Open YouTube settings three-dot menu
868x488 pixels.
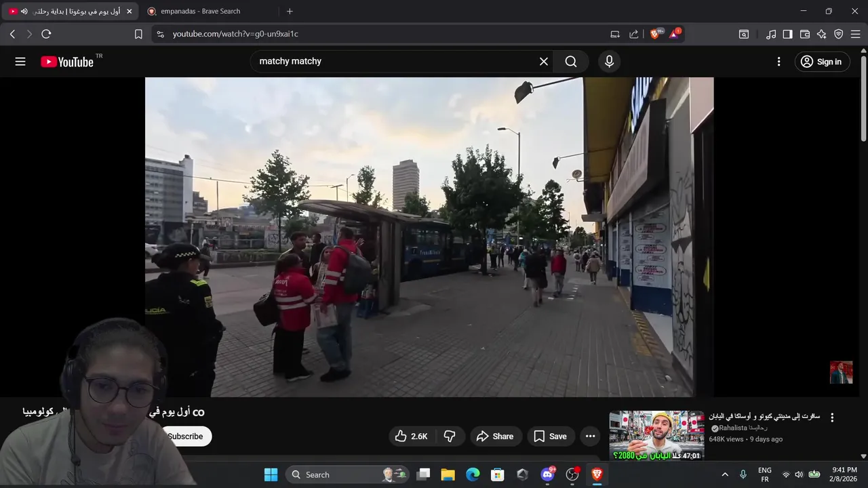pyautogui.click(x=778, y=62)
